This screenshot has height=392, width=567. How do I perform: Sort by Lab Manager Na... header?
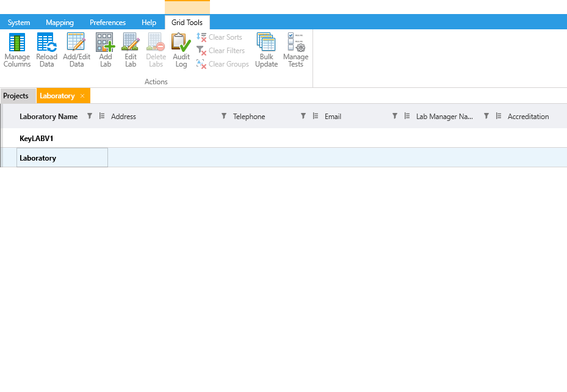coord(444,117)
